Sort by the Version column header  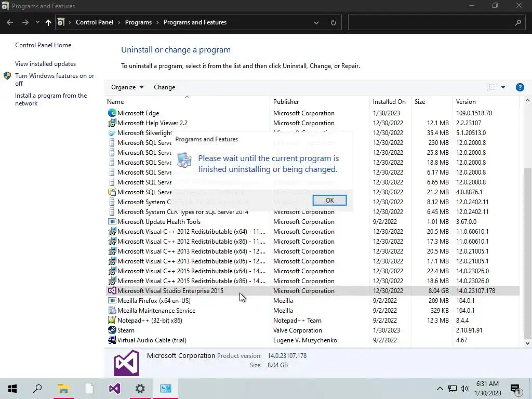coord(486,101)
